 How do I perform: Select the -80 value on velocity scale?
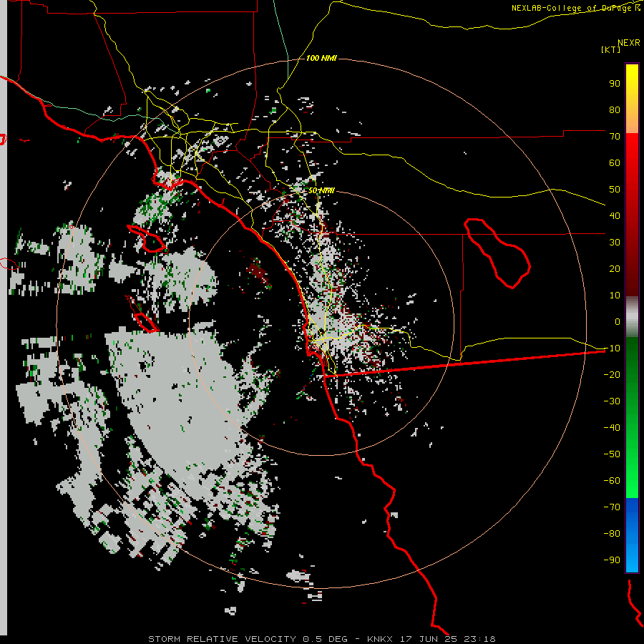612,534
